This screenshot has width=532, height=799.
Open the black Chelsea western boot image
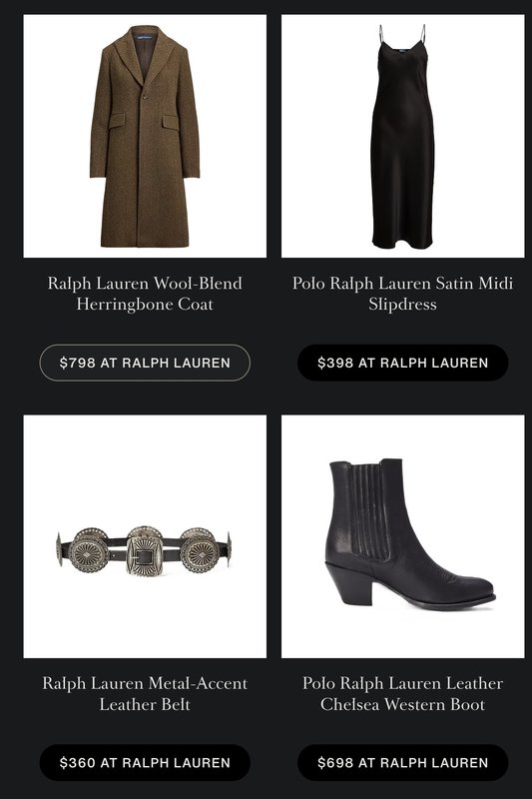click(402, 536)
